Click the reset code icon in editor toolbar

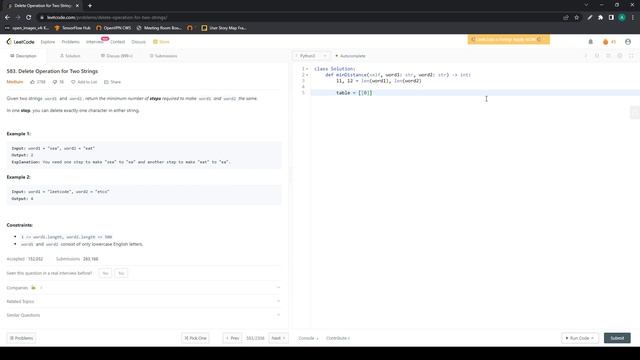click(x=597, y=56)
